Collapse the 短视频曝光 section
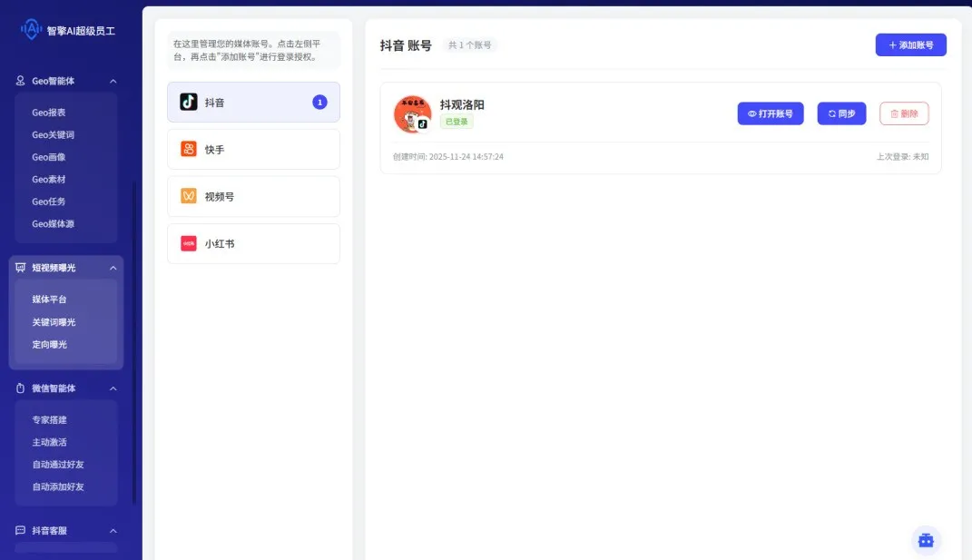Screen dimensions: 972x560 click(x=113, y=268)
